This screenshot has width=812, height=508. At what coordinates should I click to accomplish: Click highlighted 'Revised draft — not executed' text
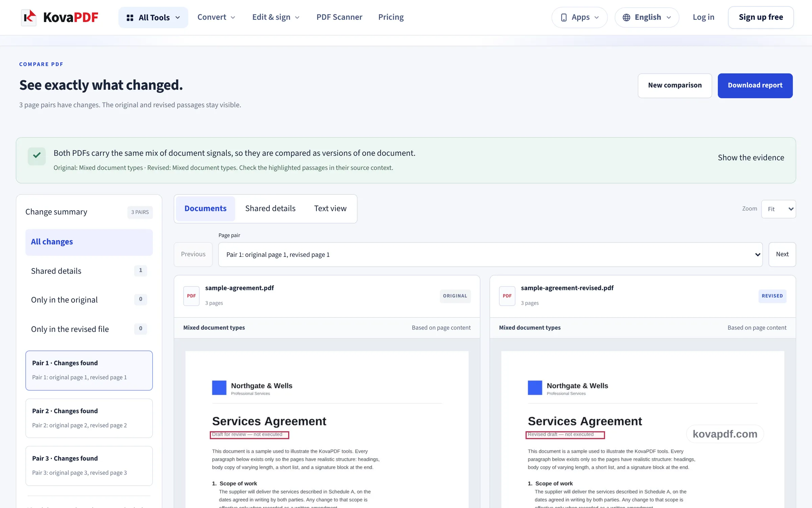pos(565,435)
